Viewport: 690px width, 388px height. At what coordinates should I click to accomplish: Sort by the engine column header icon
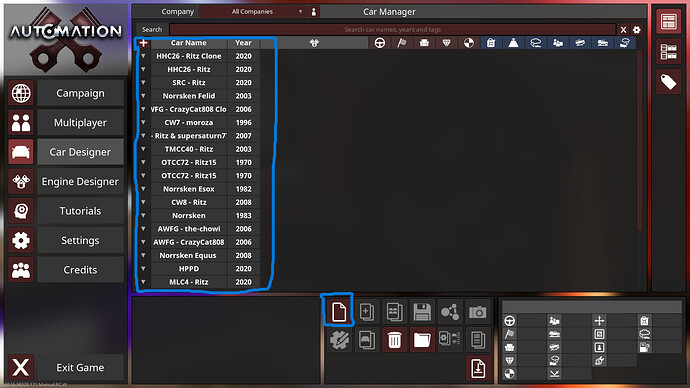click(314, 43)
